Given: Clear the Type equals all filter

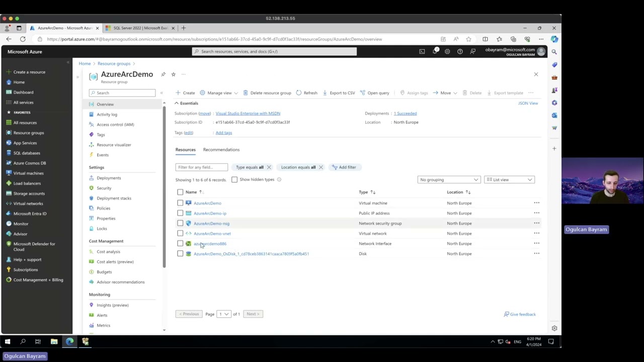Looking at the screenshot, I should [269, 167].
